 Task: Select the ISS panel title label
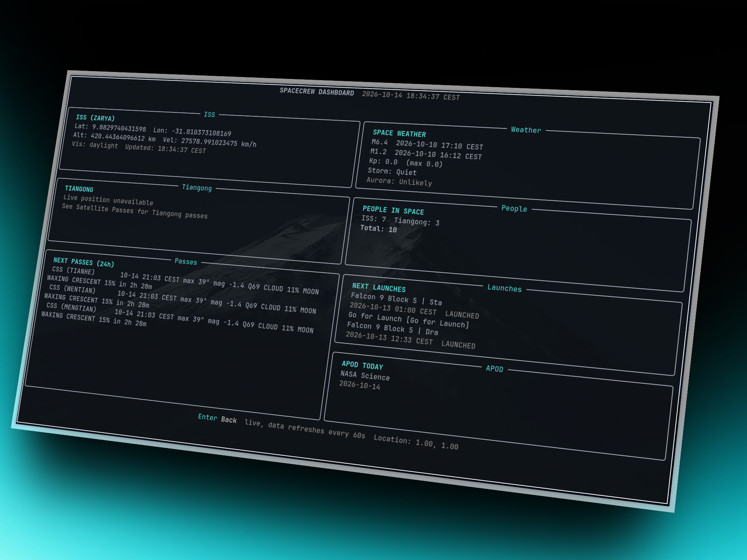point(209,114)
